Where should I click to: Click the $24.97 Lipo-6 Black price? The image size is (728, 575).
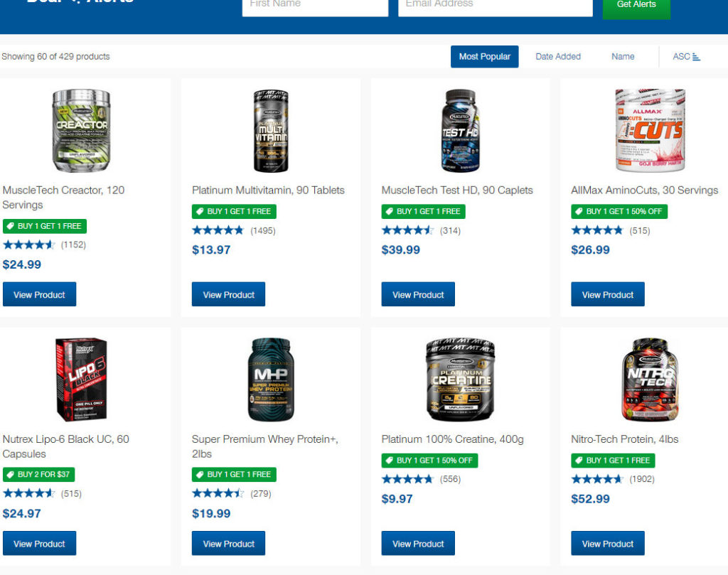click(x=22, y=513)
